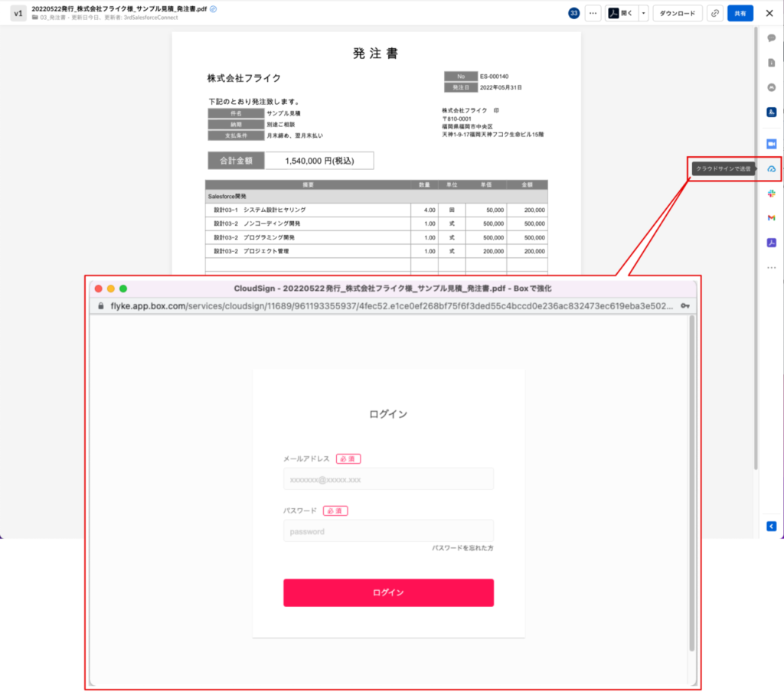The height and width of the screenshot is (695, 784).
Task: Click the Salesforce開発 section row
Action: coord(377,197)
